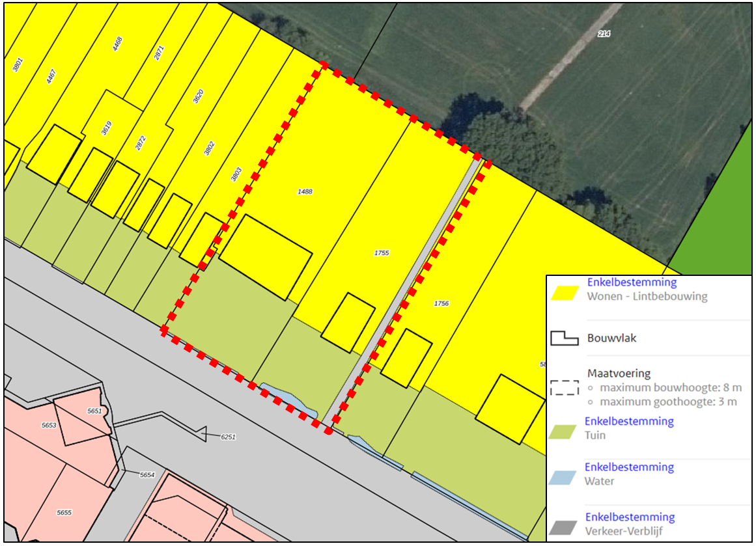This screenshot has width=756, height=546.
Task: Select parcel label 5651
Action: click(94, 411)
